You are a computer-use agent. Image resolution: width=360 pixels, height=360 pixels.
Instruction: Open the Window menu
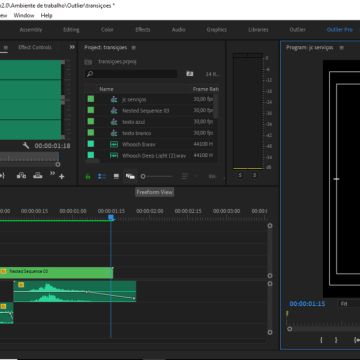click(x=24, y=15)
